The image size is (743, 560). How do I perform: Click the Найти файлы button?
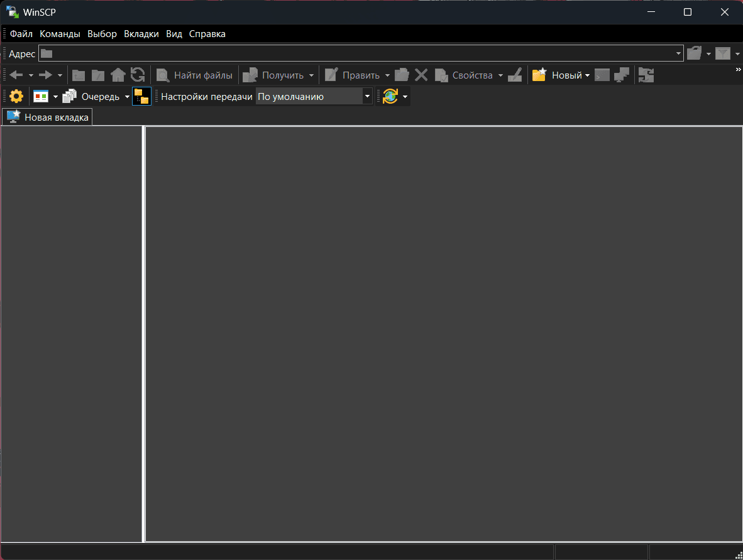coord(195,75)
